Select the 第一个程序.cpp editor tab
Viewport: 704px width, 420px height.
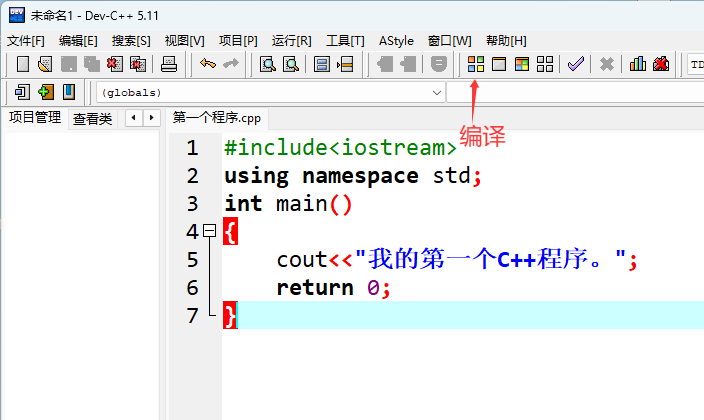tap(216, 118)
